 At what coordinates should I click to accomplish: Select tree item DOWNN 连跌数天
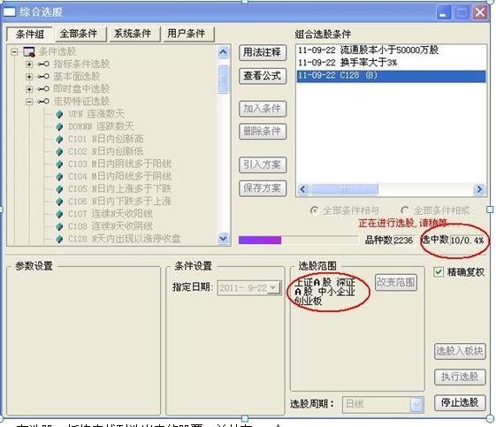[x=101, y=126]
